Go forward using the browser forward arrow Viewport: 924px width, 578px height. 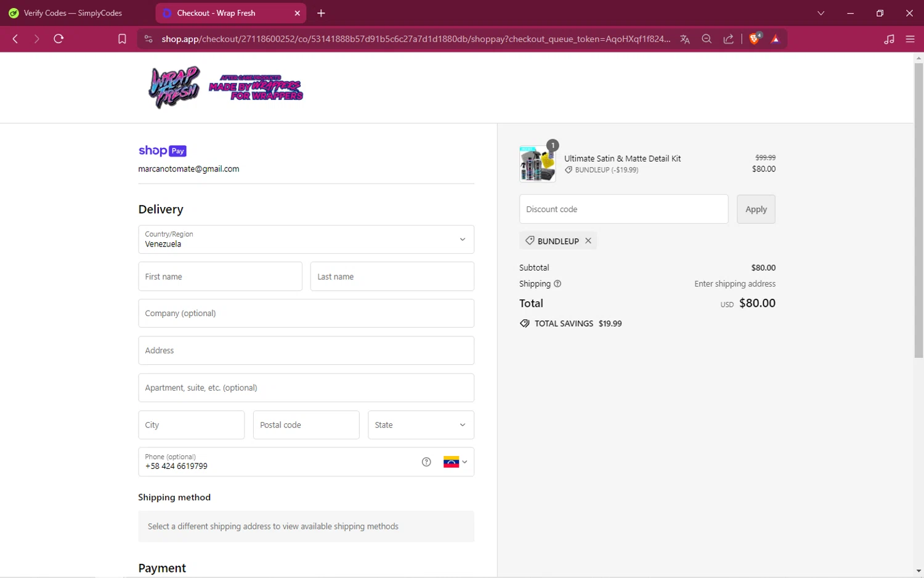click(x=37, y=39)
